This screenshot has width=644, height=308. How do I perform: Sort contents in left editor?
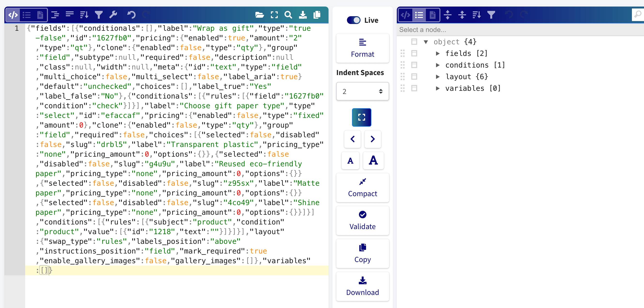point(84,15)
